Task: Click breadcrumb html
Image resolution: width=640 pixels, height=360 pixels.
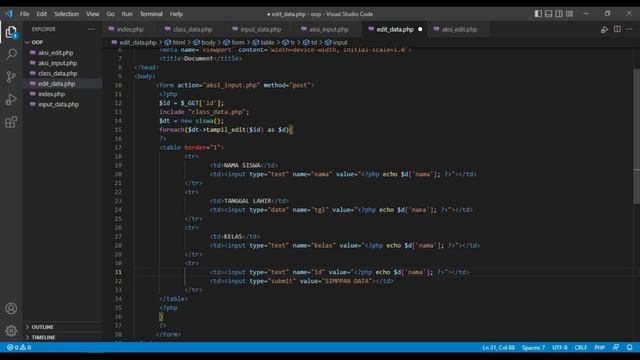Action: coord(179,42)
